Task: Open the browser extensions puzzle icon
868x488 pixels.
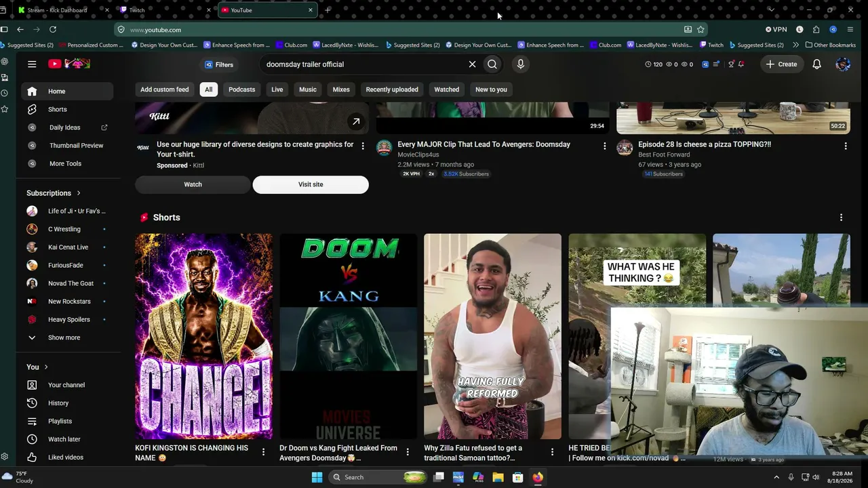Action: point(816,30)
